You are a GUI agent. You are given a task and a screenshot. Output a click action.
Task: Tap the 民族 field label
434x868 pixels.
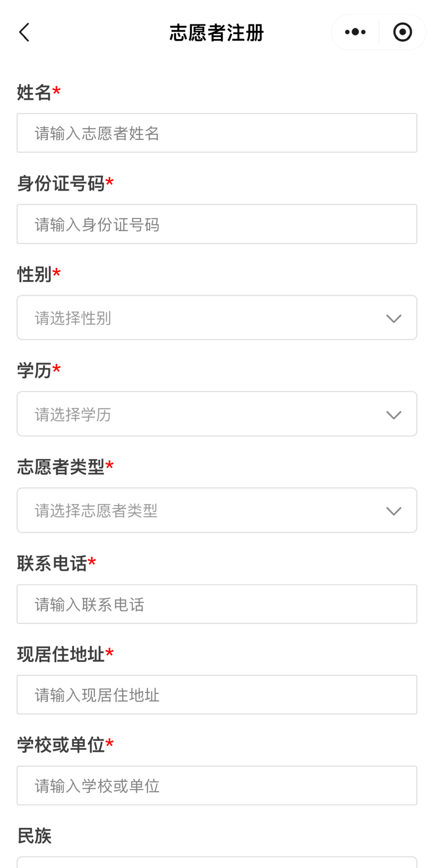[x=34, y=836]
